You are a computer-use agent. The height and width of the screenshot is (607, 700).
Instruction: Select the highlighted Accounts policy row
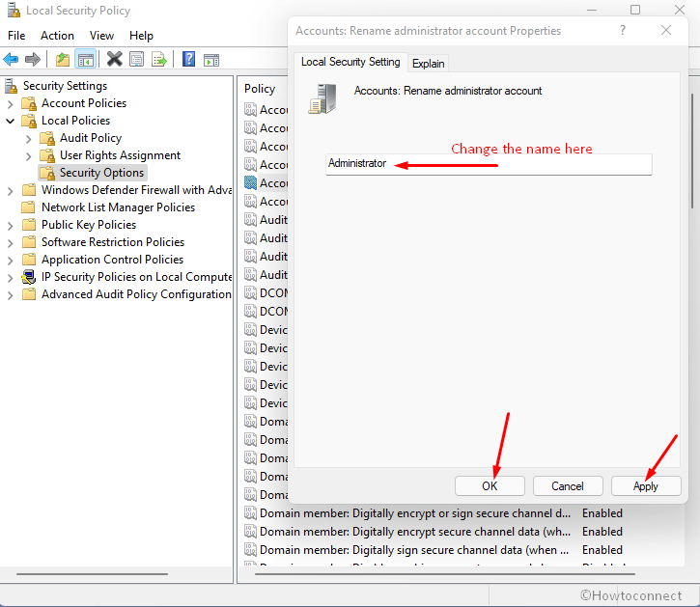point(266,183)
